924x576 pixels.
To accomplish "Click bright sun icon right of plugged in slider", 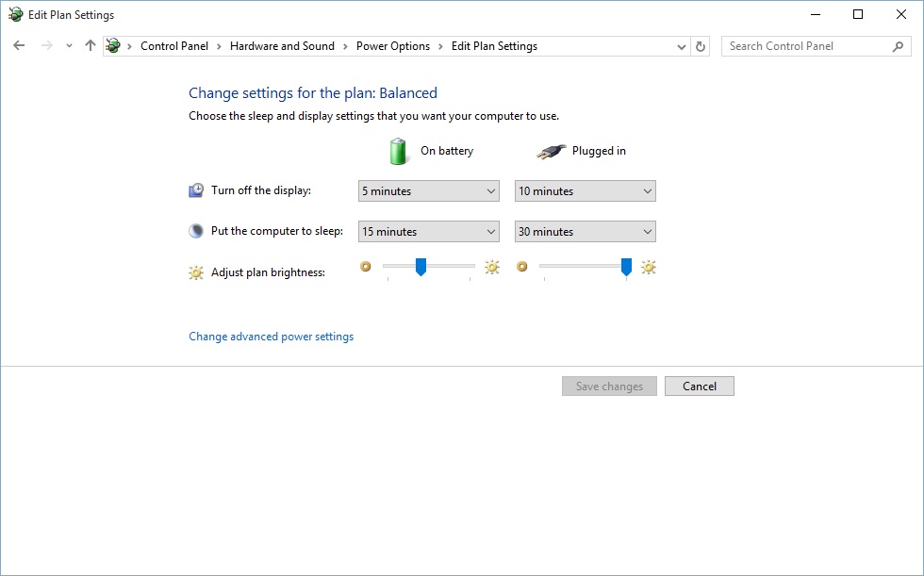I will 649,268.
